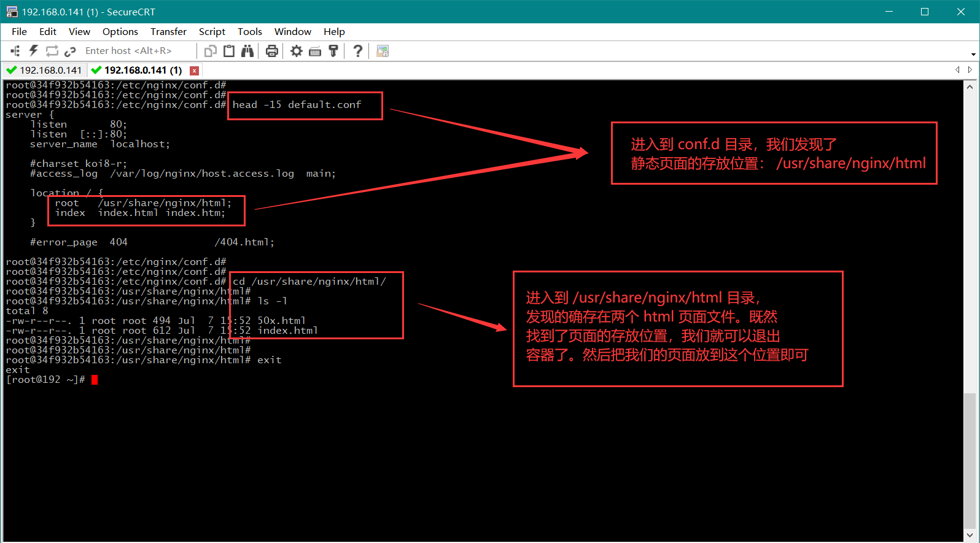Click the Public Key Assistant key icon
The image size is (980, 543).
(x=333, y=51)
